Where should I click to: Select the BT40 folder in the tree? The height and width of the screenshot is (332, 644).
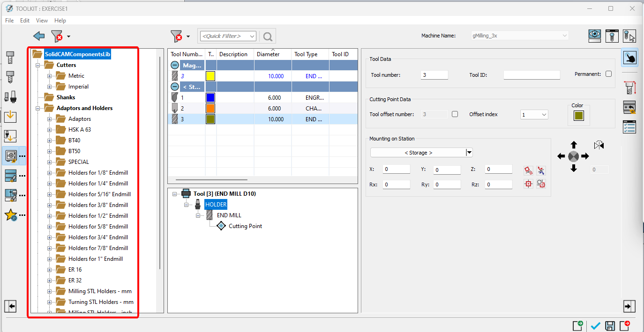pos(75,140)
